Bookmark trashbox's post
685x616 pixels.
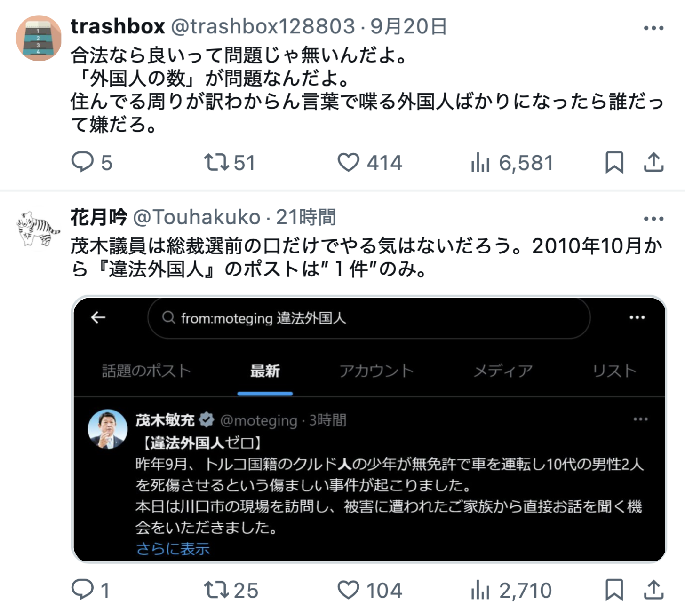point(614,162)
